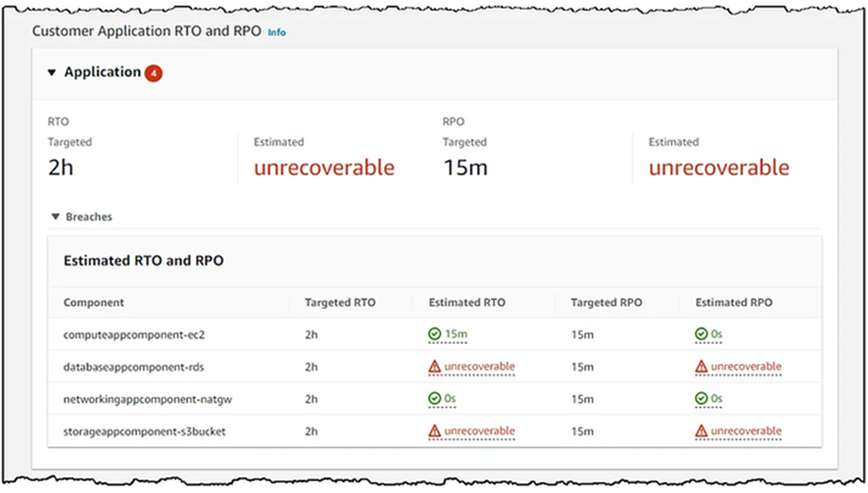Click unrecoverable Estimated RPO for storageappcomponent-s3bucket

coord(746,431)
